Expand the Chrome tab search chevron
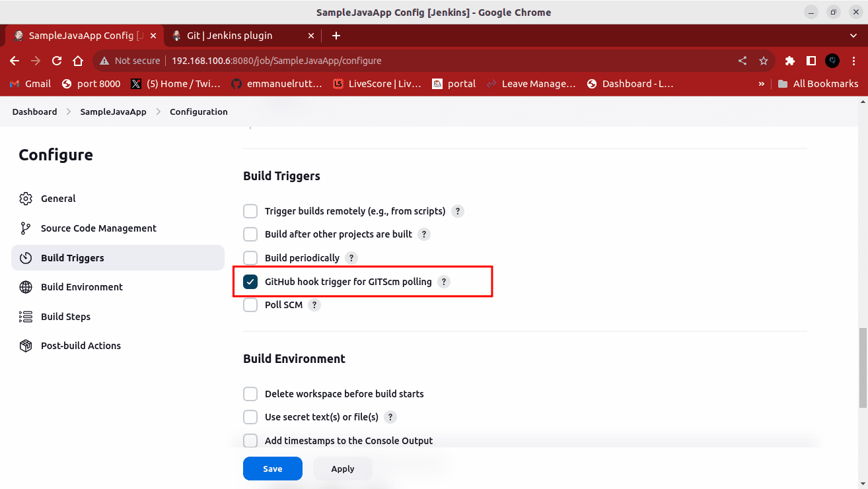 coord(853,36)
